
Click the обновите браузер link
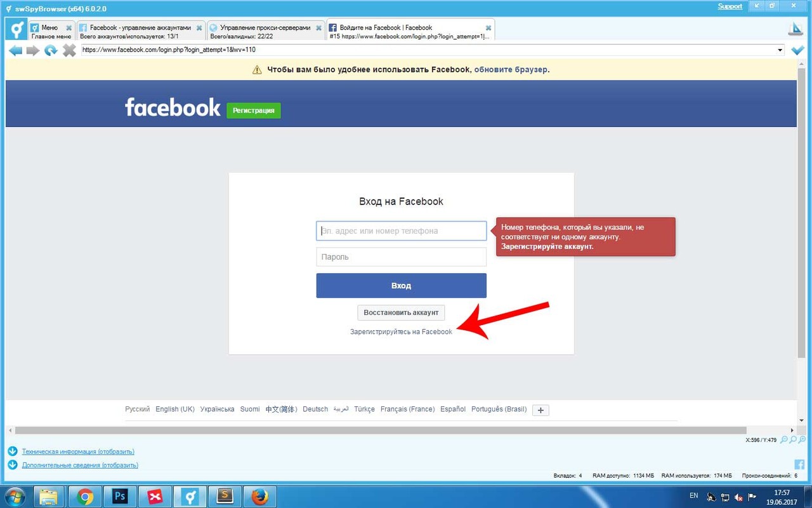click(511, 70)
